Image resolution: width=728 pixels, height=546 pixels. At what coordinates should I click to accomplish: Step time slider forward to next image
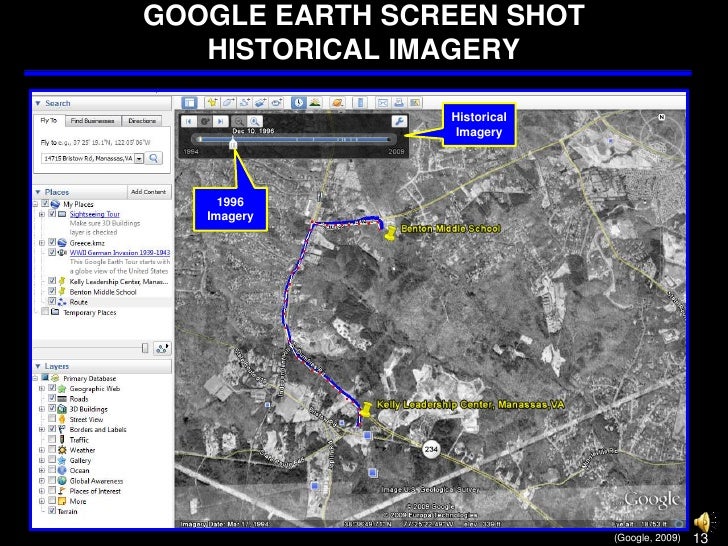pos(221,122)
